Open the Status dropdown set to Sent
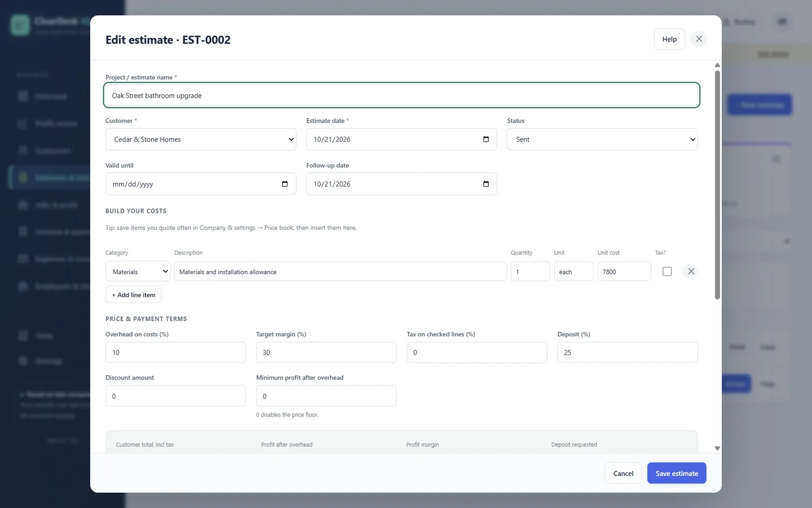Screen dimensions: 812x508 [602, 139]
